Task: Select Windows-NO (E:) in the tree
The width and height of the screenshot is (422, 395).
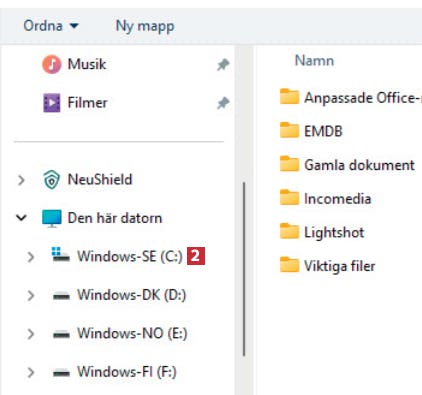Action: click(120, 333)
